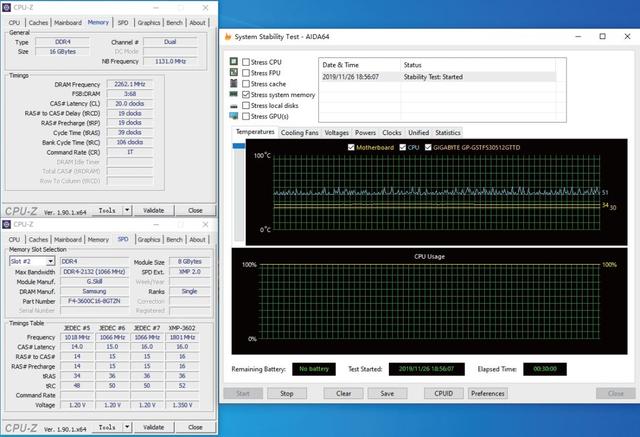
Task: Select the Temperatures tab in AIDA64
Action: [255, 132]
